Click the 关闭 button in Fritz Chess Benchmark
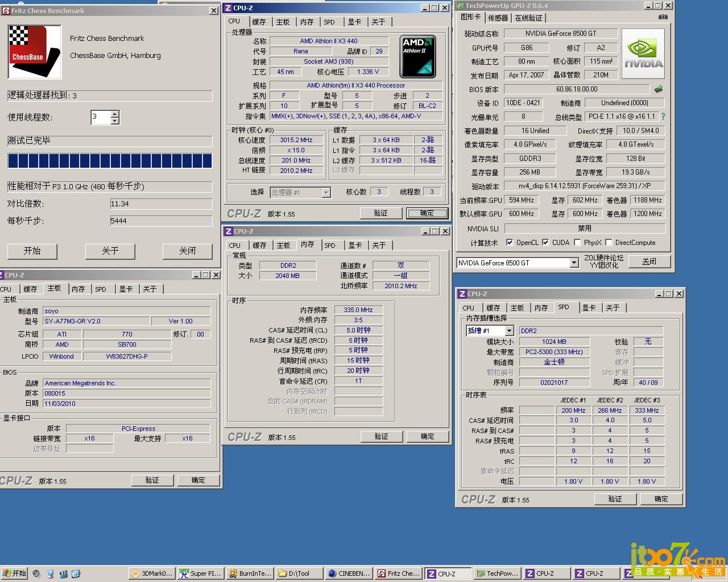Screen dimensions: 728x582 tap(187, 251)
